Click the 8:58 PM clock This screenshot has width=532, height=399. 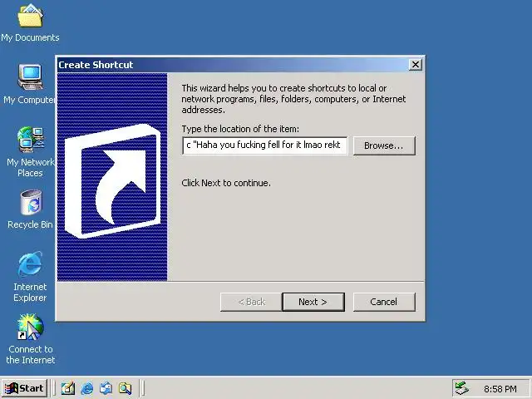point(500,389)
